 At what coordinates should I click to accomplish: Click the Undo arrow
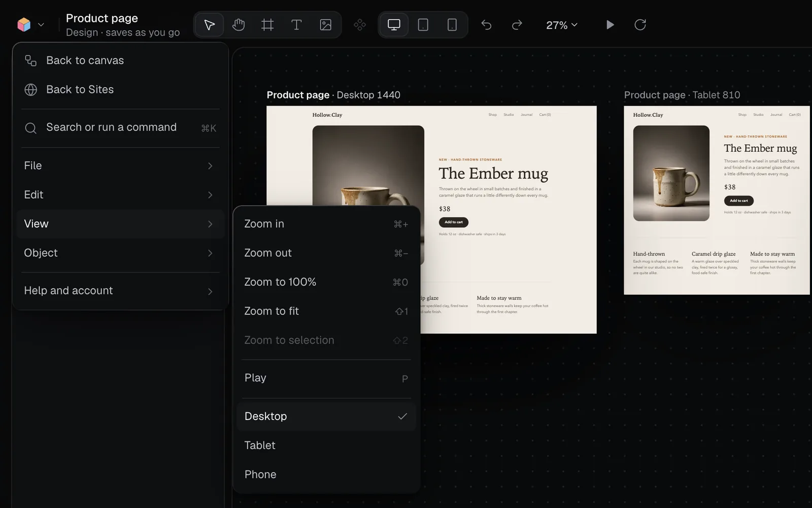(486, 25)
